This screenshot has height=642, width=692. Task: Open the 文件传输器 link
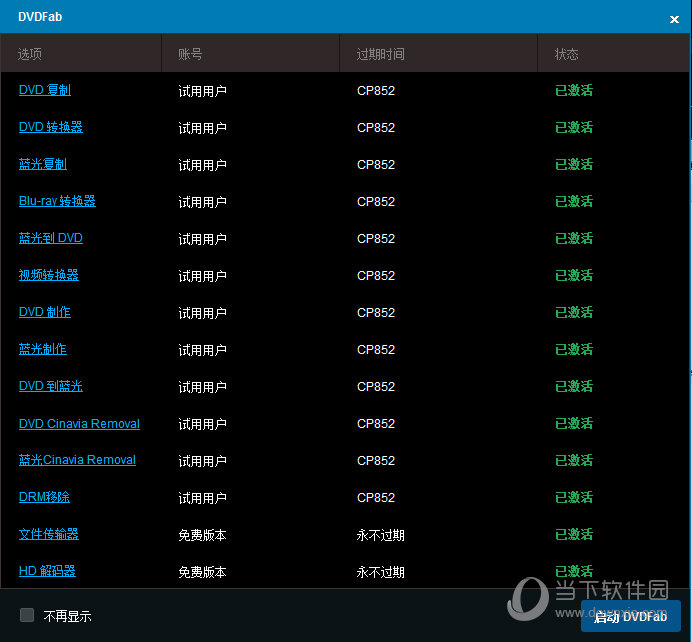click(49, 534)
